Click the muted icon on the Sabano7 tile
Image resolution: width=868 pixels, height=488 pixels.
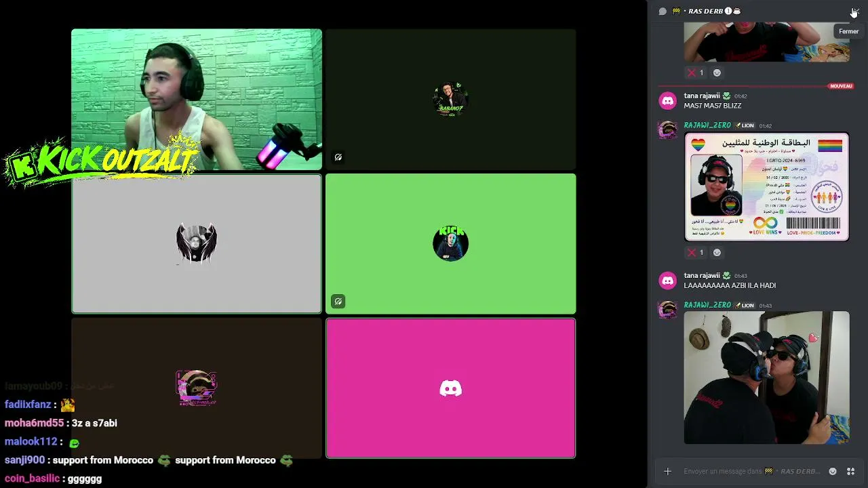click(338, 157)
